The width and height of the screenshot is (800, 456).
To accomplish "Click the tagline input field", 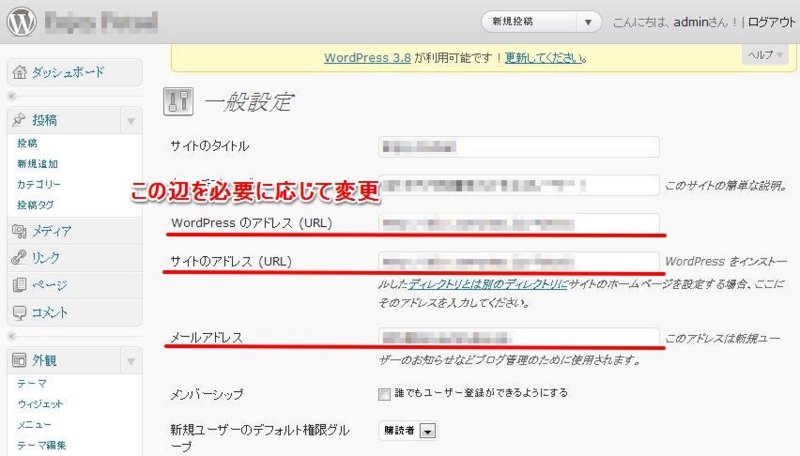I will pos(518,185).
